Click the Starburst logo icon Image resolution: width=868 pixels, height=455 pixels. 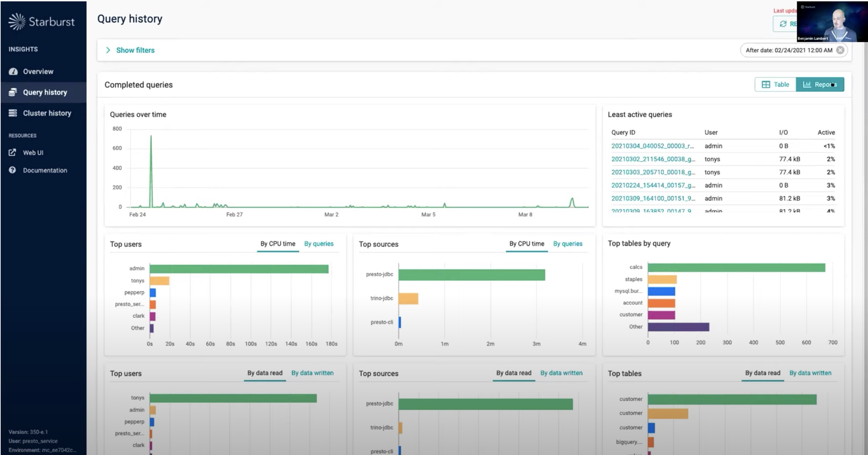tap(17, 22)
